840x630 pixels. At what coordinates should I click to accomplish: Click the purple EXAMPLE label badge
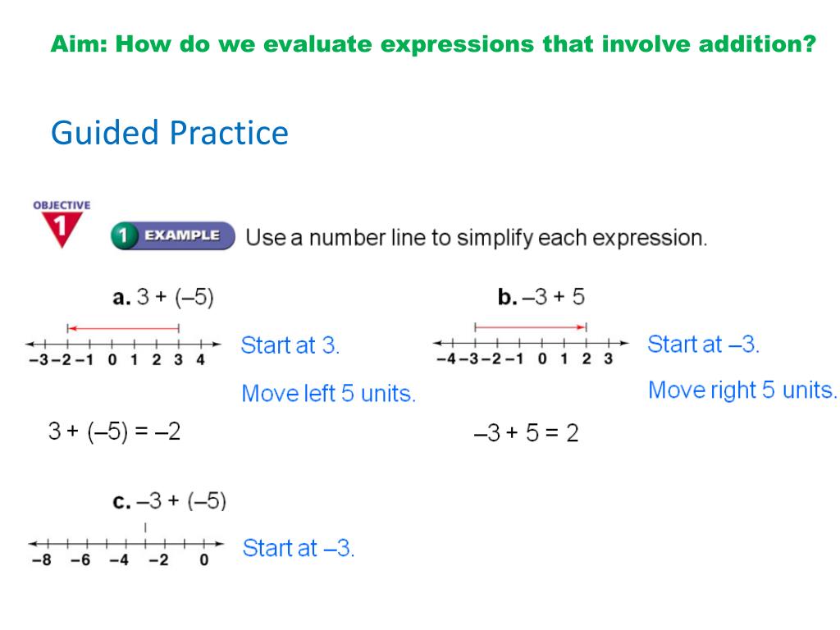pyautogui.click(x=182, y=235)
